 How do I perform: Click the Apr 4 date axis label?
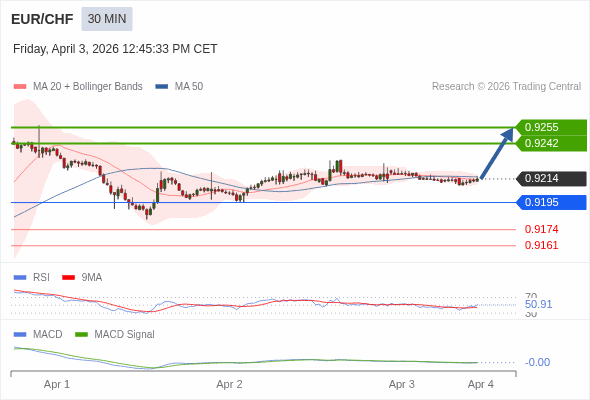[481, 385]
